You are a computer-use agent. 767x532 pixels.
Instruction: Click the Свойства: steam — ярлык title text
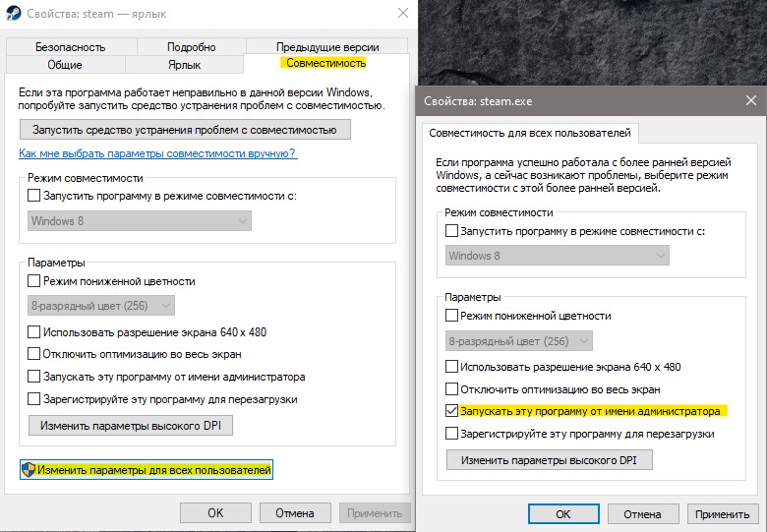96,14
